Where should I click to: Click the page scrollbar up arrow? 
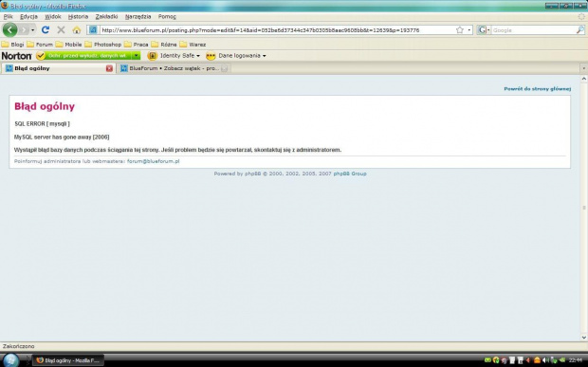[x=584, y=79]
